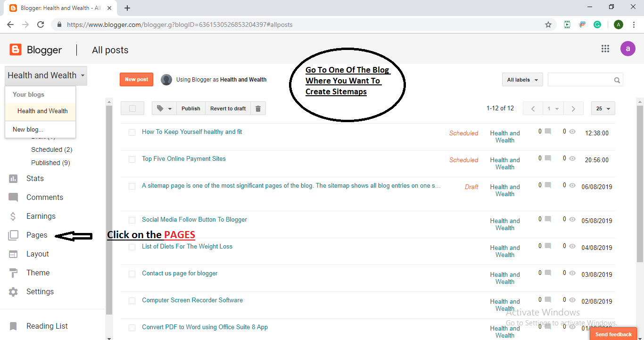644x340 pixels.
Task: Open Blogger Settings via the gear icon
Action: click(x=14, y=291)
